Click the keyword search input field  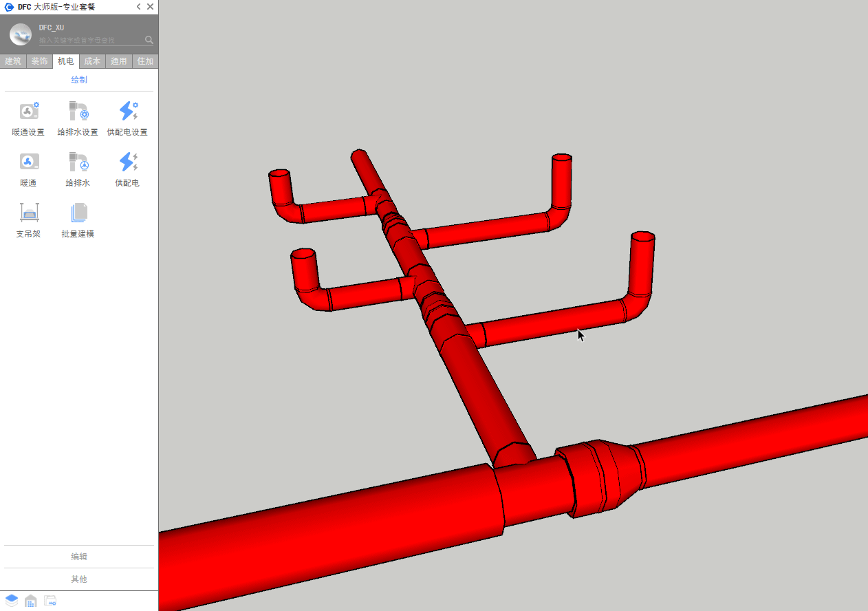(89, 41)
